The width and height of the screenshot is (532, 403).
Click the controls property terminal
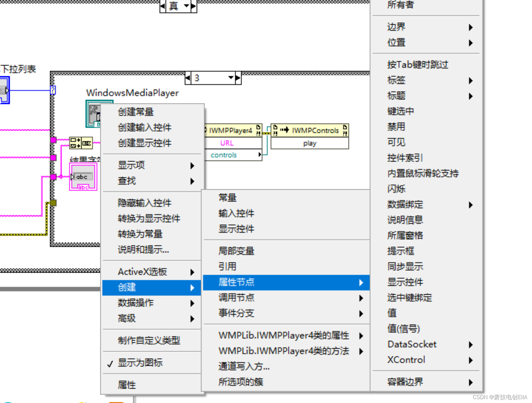tap(224, 155)
